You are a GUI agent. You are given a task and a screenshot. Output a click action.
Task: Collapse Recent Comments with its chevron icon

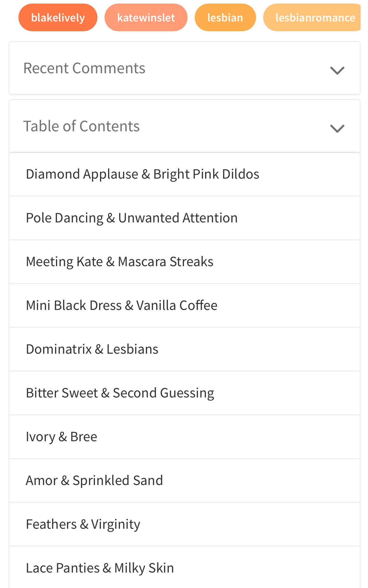tap(337, 71)
